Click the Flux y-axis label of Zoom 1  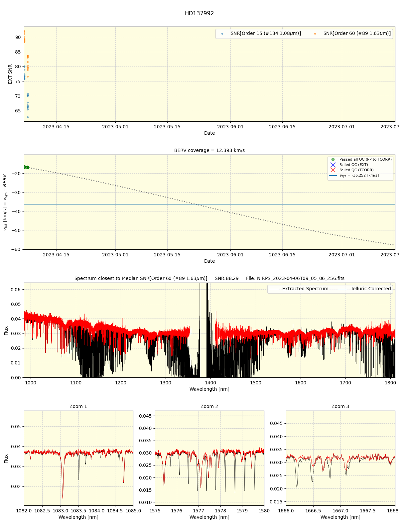coord(6,459)
